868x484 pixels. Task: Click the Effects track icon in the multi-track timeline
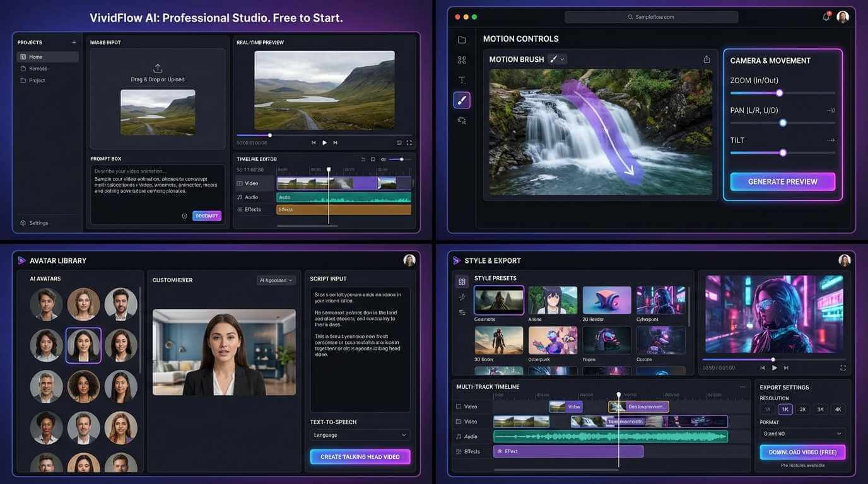[459, 451]
